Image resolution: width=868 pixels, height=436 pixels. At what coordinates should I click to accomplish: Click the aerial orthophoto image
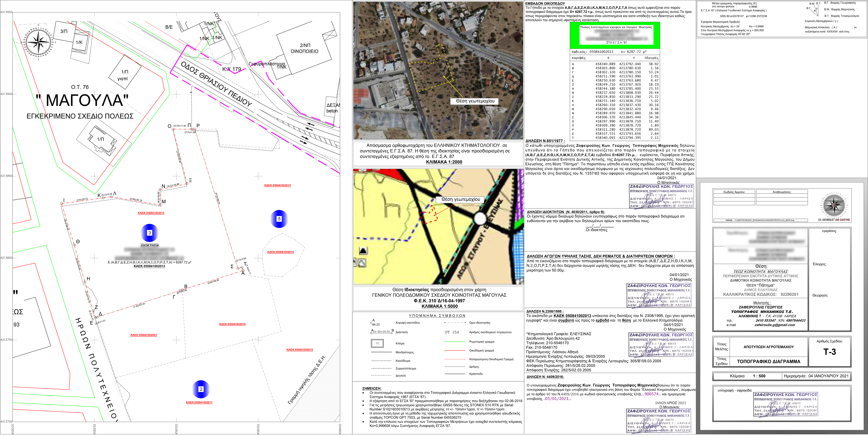pyautogui.click(x=438, y=70)
